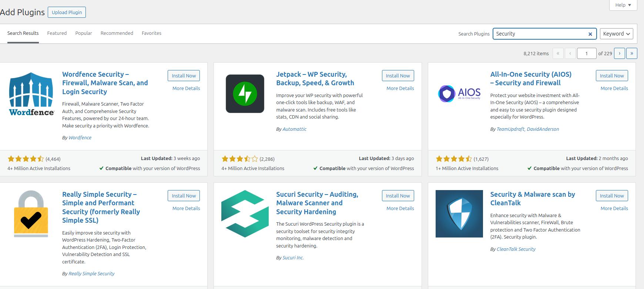Open the Automattic author link
Image resolution: width=644 pixels, height=289 pixels.
pos(294,129)
